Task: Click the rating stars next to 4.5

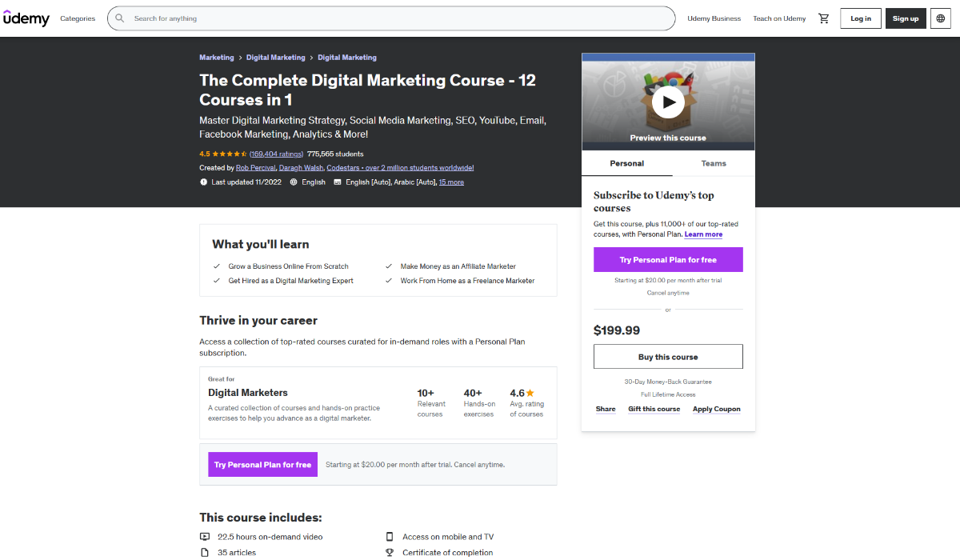Action: point(230,154)
